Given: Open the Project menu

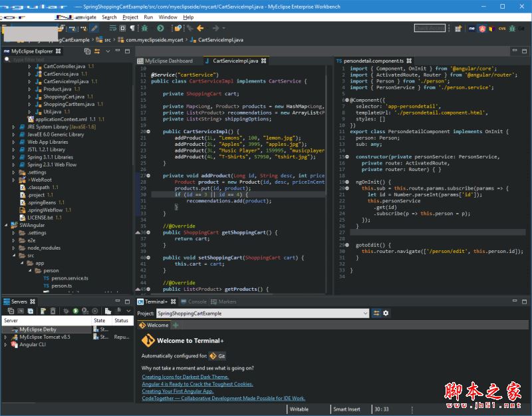Looking at the screenshot, I should [x=130, y=17].
